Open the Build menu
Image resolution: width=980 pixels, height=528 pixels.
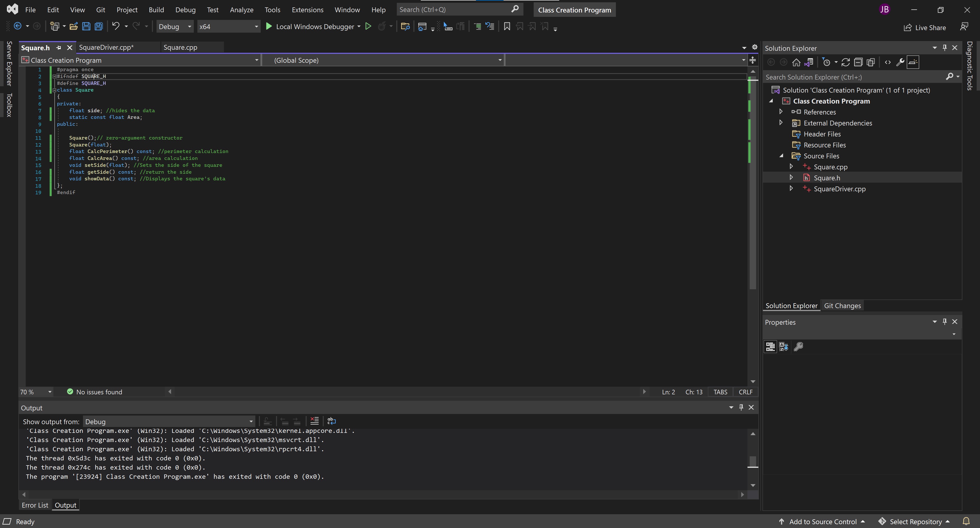tap(156, 9)
